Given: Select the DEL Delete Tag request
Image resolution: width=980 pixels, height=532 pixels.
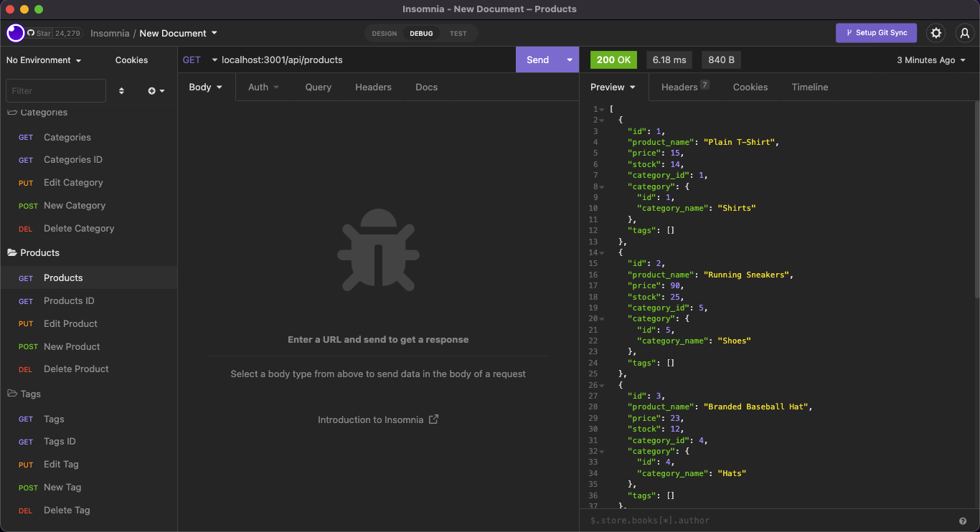Looking at the screenshot, I should pyautogui.click(x=89, y=510).
